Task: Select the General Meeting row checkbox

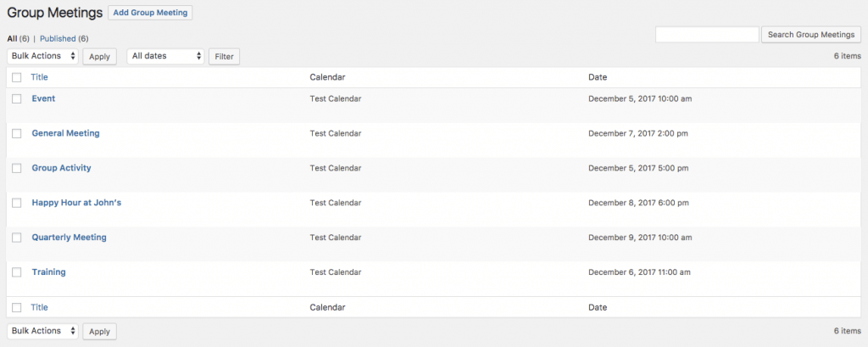Action: point(17,134)
